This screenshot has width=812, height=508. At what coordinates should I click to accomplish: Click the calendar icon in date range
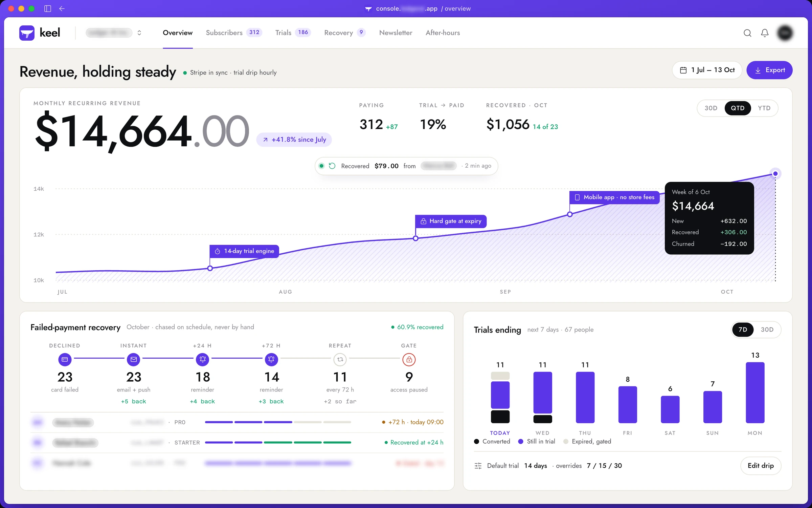[x=683, y=70]
